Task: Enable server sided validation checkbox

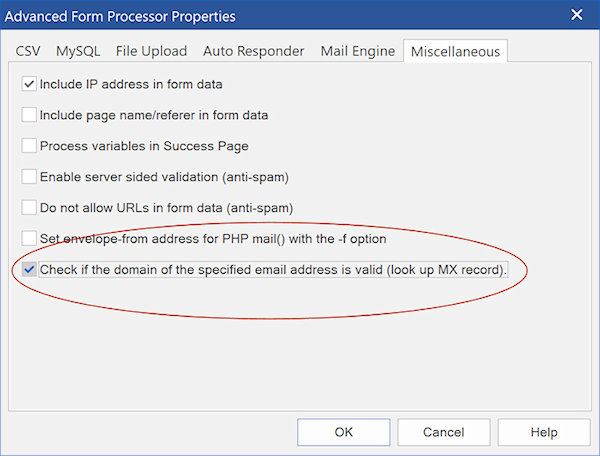Action: click(x=29, y=177)
